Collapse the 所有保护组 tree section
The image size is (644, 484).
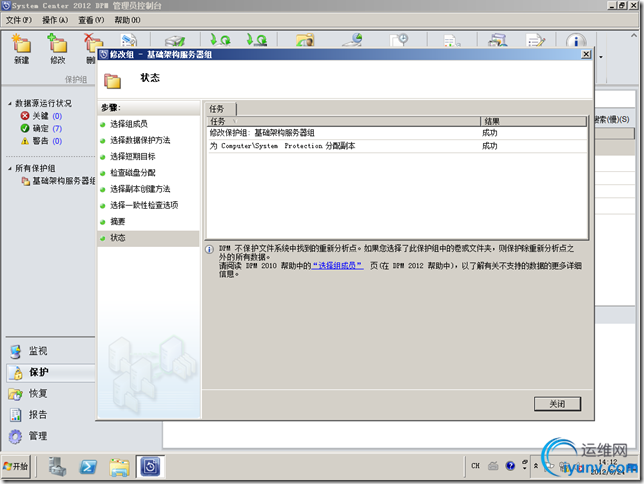pos(10,168)
